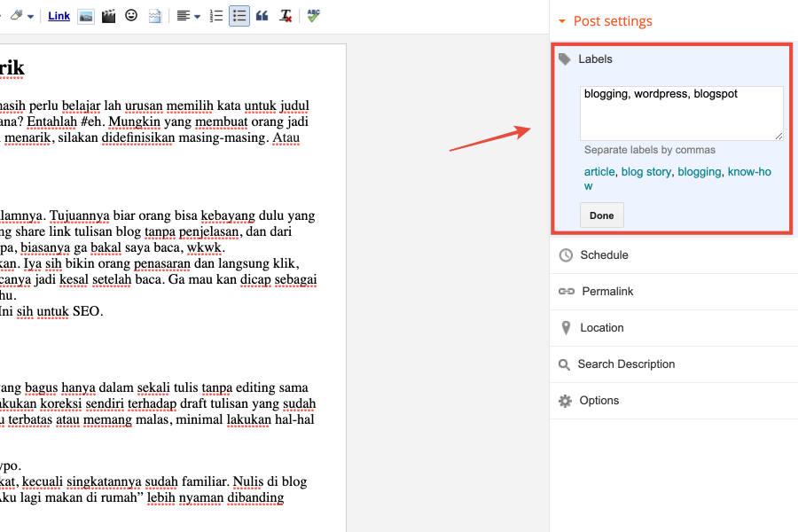Click the resize handle of labels box
798x532 pixels.
click(778, 136)
